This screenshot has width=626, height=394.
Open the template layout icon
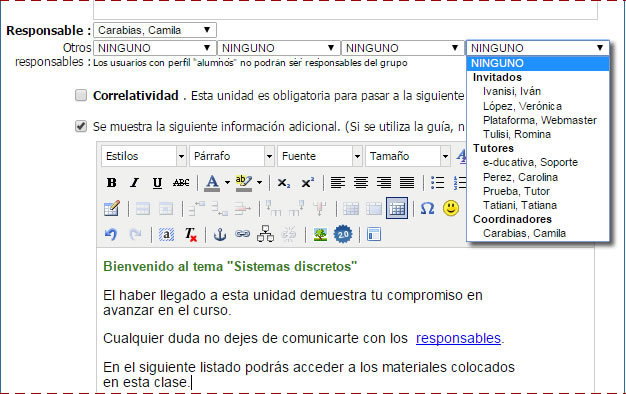tap(374, 234)
